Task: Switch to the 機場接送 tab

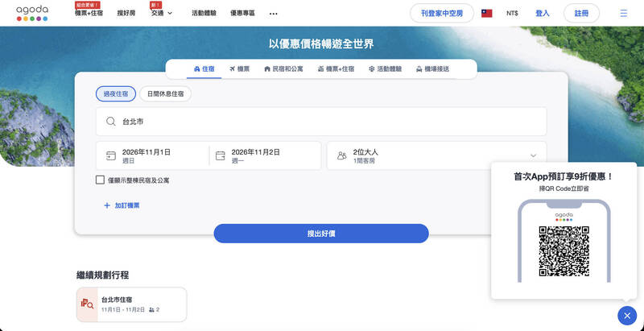Action: coord(432,69)
